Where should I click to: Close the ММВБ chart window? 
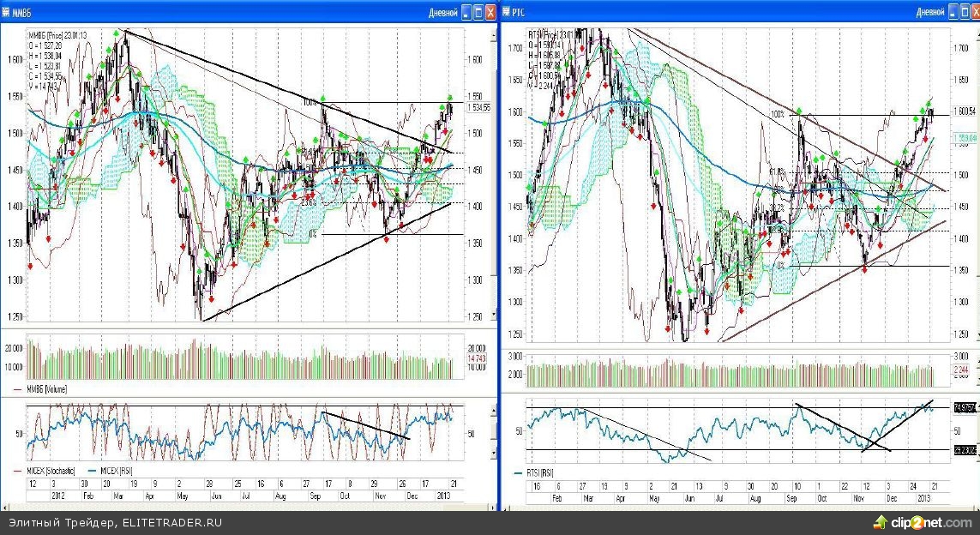(x=490, y=12)
